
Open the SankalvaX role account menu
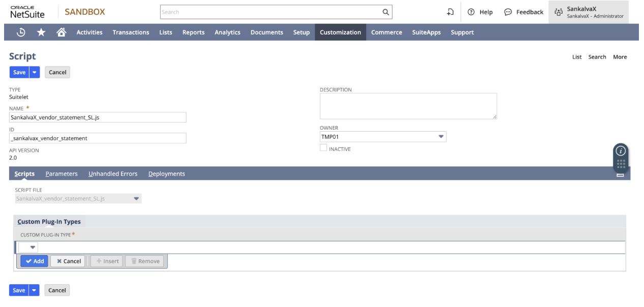point(589,12)
